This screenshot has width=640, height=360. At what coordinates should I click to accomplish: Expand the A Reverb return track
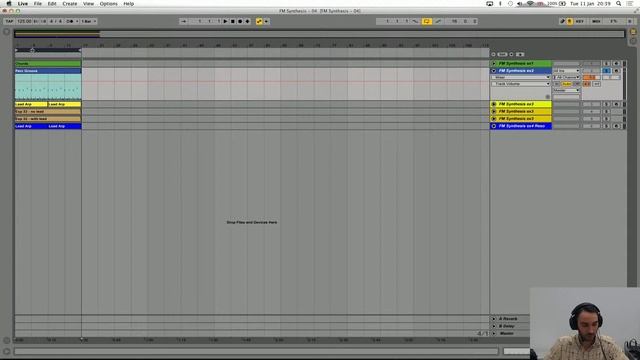tap(494, 319)
